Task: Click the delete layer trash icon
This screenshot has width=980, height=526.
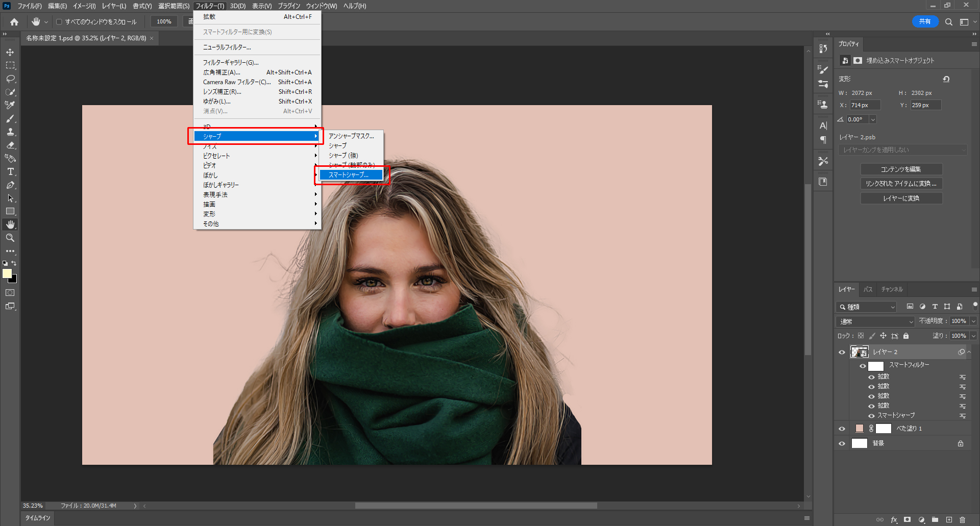Action: pyautogui.click(x=962, y=520)
